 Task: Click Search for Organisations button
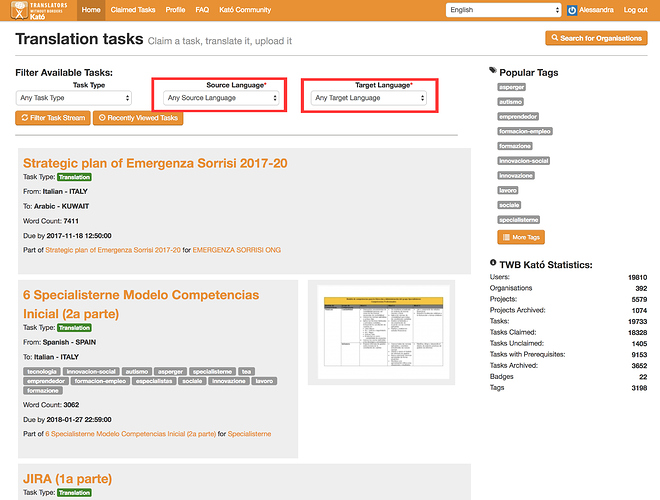coord(596,38)
